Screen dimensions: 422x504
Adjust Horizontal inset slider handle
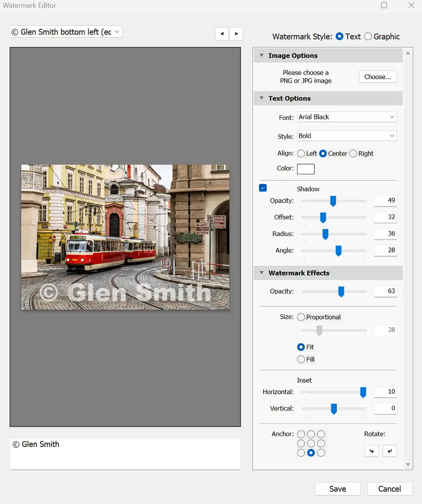pyautogui.click(x=363, y=393)
